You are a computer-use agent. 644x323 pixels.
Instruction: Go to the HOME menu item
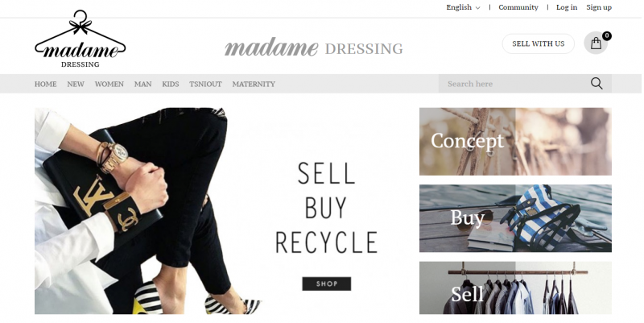(46, 85)
